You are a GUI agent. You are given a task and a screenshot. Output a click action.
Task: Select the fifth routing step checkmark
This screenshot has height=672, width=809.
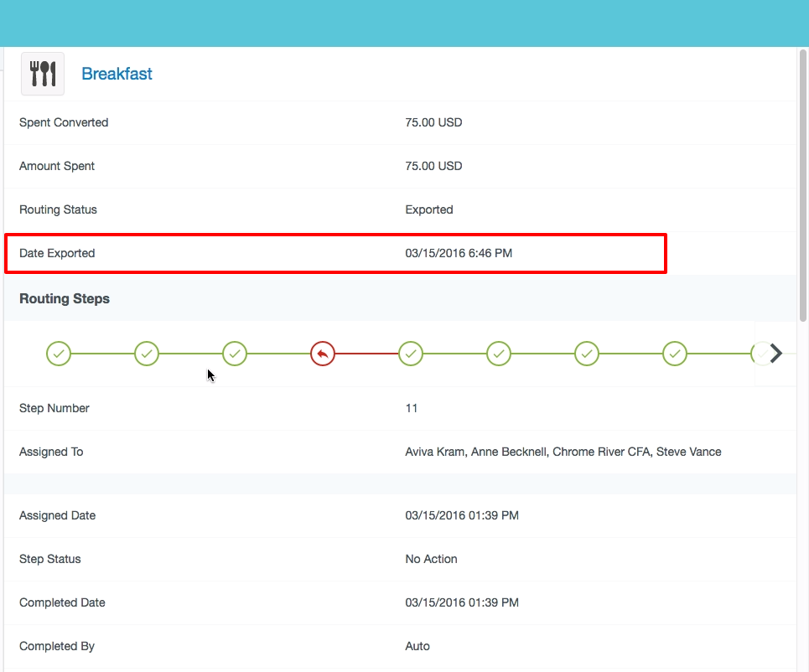[x=411, y=354]
